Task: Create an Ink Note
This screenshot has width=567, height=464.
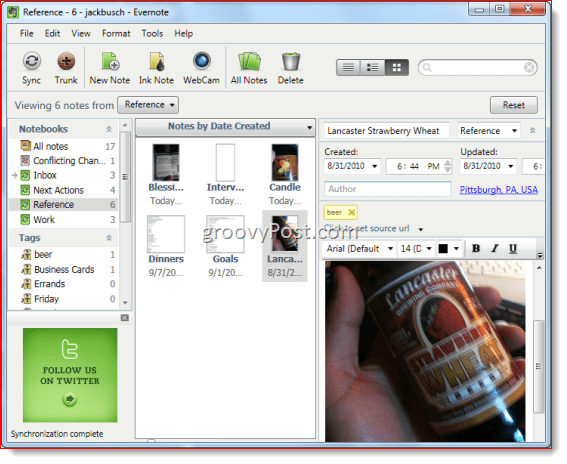Action: 157,68
